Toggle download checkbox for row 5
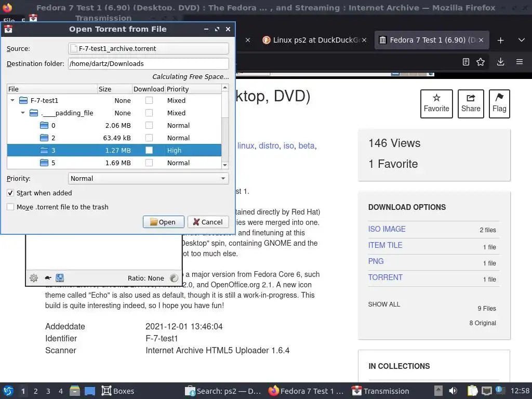532x399 pixels. click(x=149, y=163)
